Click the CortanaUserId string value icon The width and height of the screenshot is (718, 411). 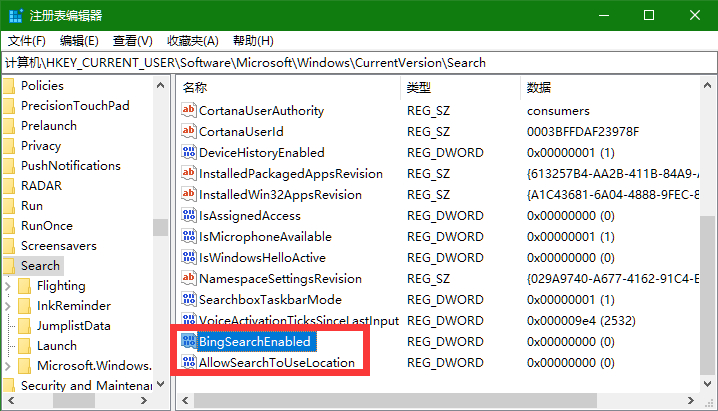[189, 131]
